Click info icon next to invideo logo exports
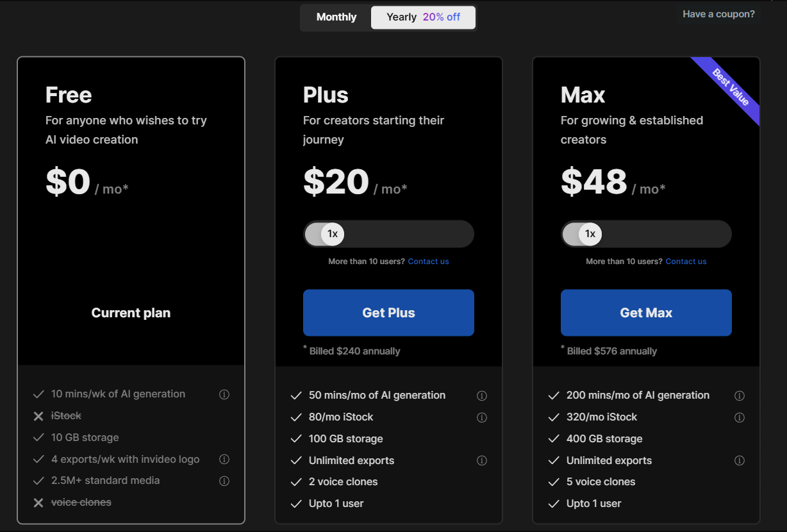 click(224, 460)
